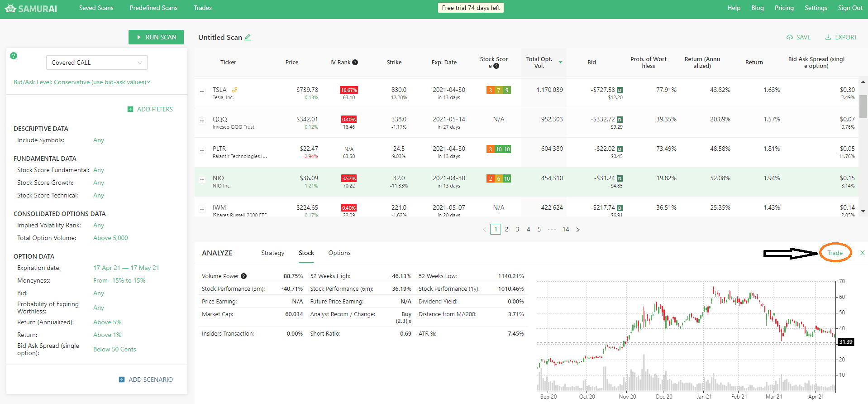Click NIO stock score badge 2 6 10
Image resolution: width=868 pixels, height=404 pixels.
pyautogui.click(x=499, y=178)
